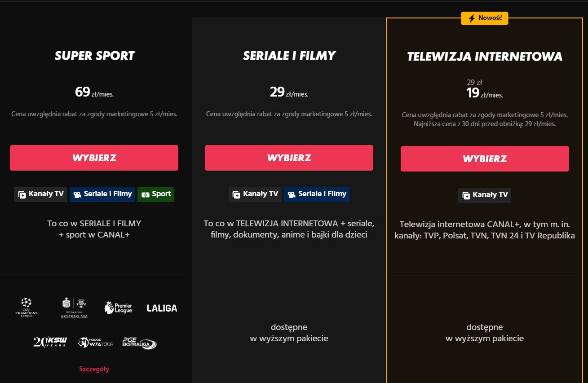Viewport: 588px width, 383px height.
Task: Click the UEFA Champions League logo
Action: click(27, 308)
